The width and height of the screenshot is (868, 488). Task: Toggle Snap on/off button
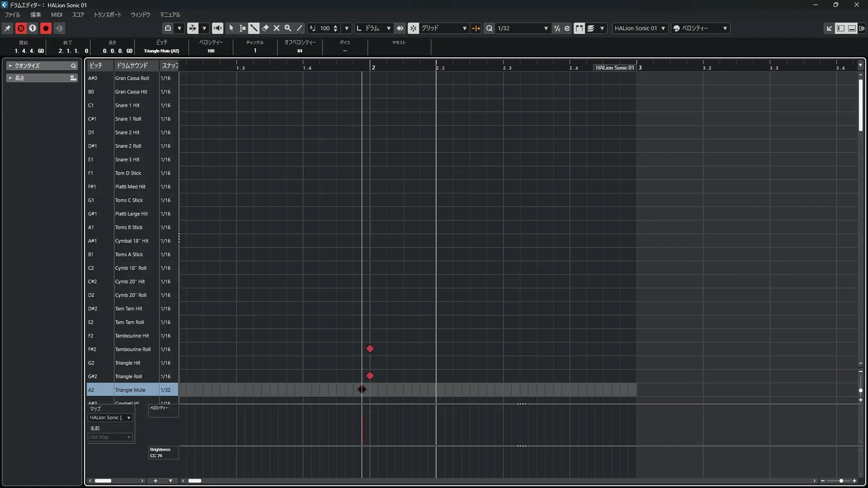[413, 28]
